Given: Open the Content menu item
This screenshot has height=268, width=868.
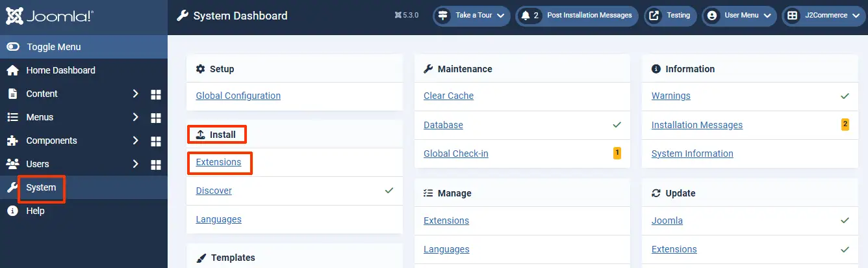Looking at the screenshot, I should click(x=42, y=94).
